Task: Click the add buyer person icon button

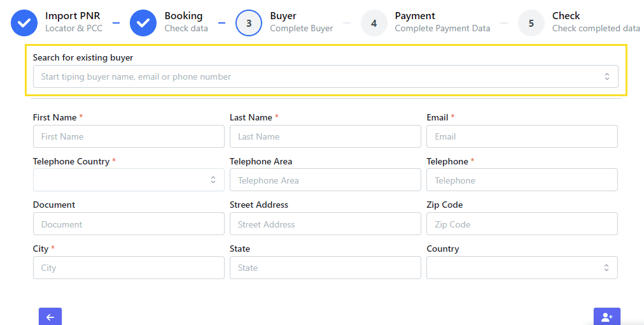Action: pyautogui.click(x=606, y=317)
